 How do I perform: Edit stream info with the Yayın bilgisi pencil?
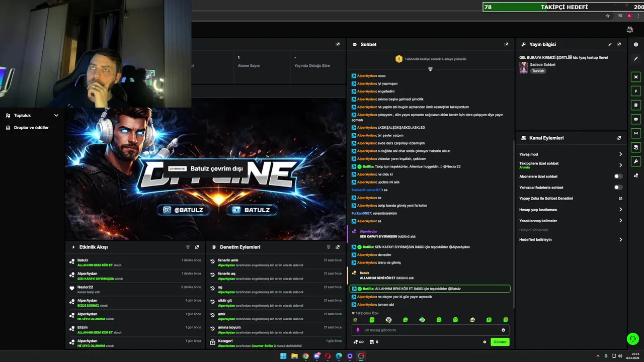610,44
